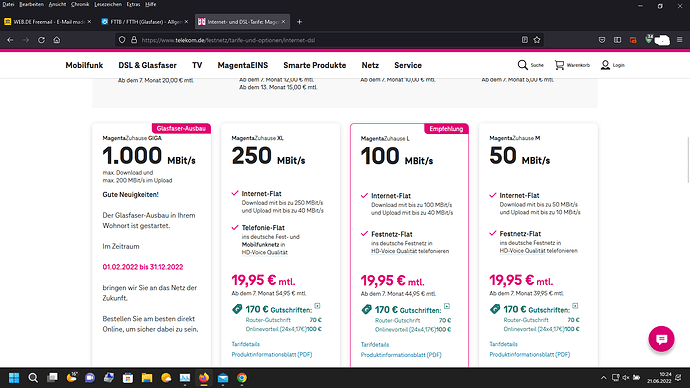Open DSL & Glasfaser navigation menu
690x388 pixels.
coord(147,65)
